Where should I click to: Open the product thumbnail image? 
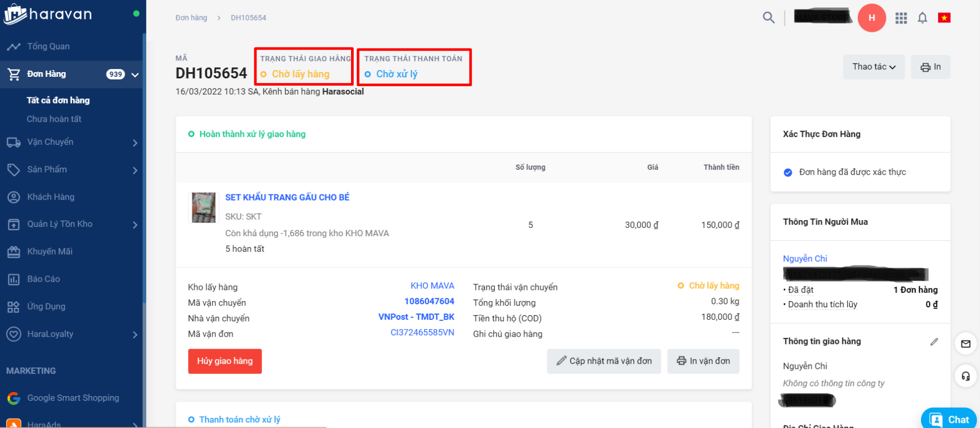[x=204, y=207]
